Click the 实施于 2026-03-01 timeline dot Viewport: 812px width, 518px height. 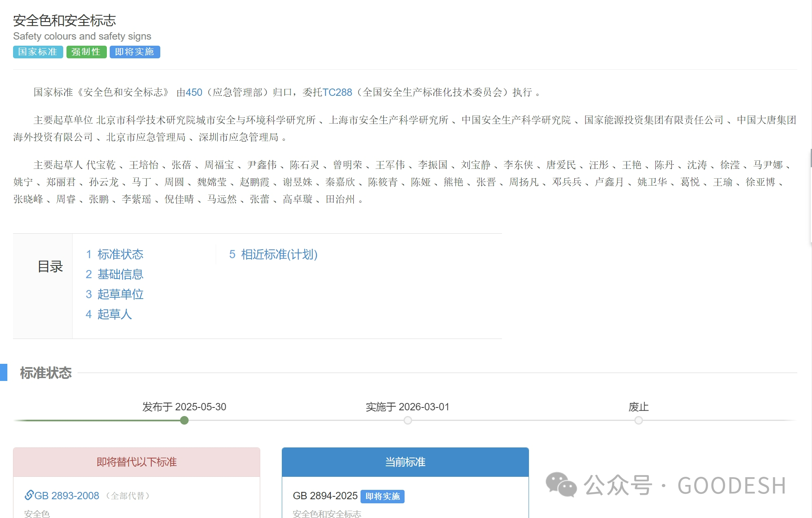408,420
